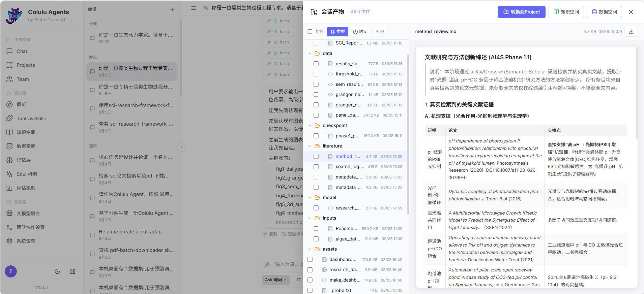Click 查看详情 under the message
The width and height of the screenshot is (644, 294).
(292, 234)
